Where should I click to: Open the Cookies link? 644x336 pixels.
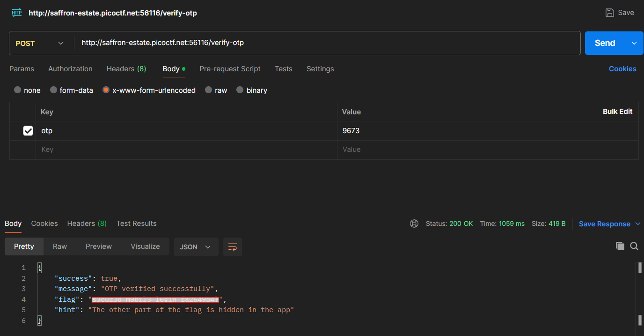622,69
